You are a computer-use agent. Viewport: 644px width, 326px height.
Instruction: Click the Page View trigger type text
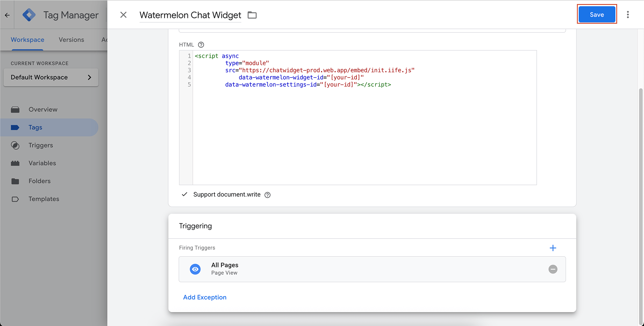[x=225, y=273]
